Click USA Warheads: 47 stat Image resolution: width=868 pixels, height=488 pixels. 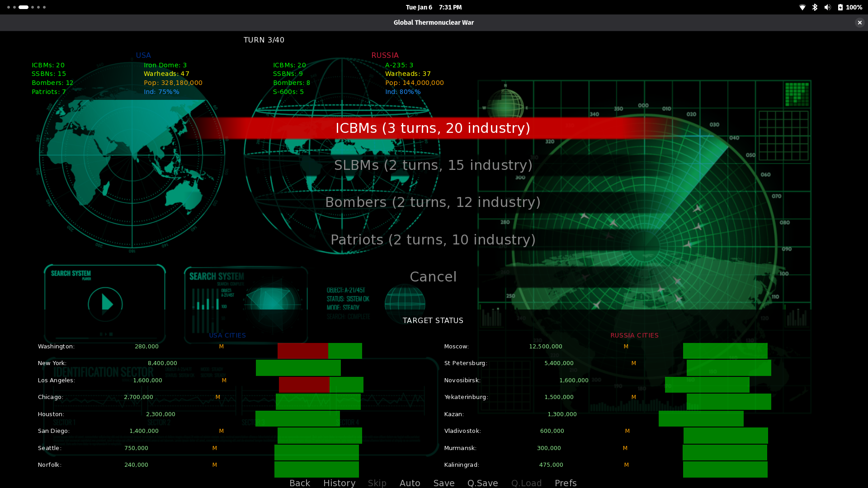point(166,74)
